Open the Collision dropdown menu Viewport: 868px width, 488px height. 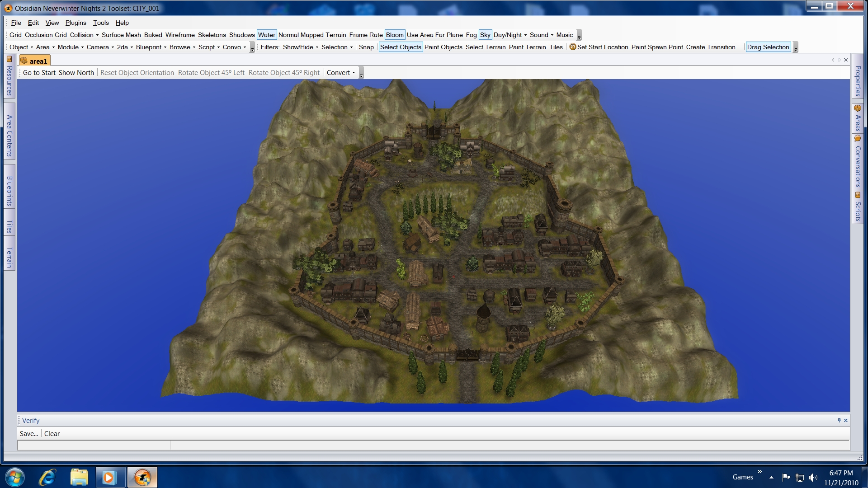(84, 35)
